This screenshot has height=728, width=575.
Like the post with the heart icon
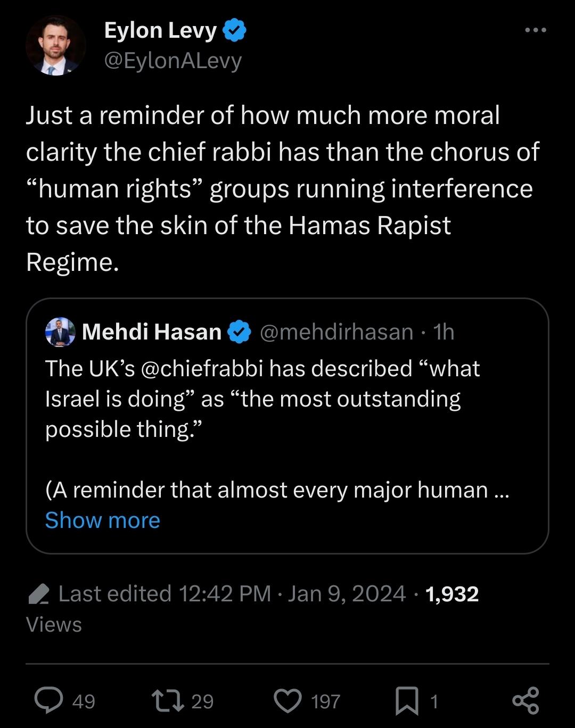[287, 700]
